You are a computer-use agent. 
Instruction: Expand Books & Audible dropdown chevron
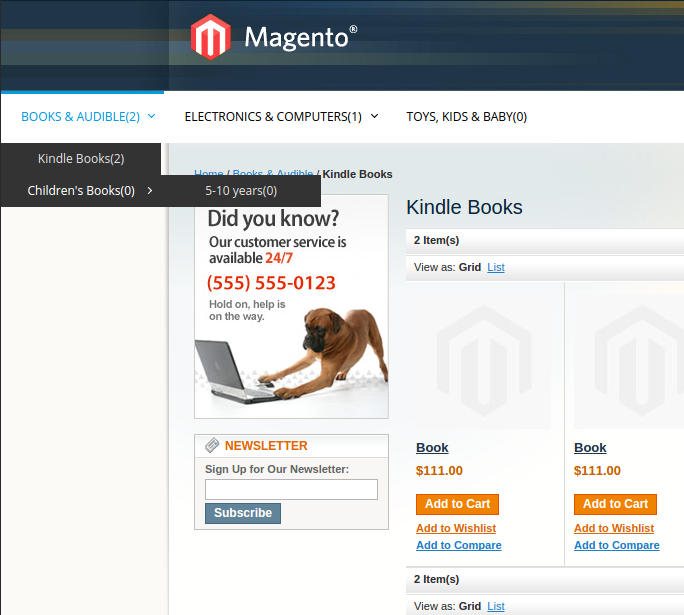pyautogui.click(x=151, y=116)
